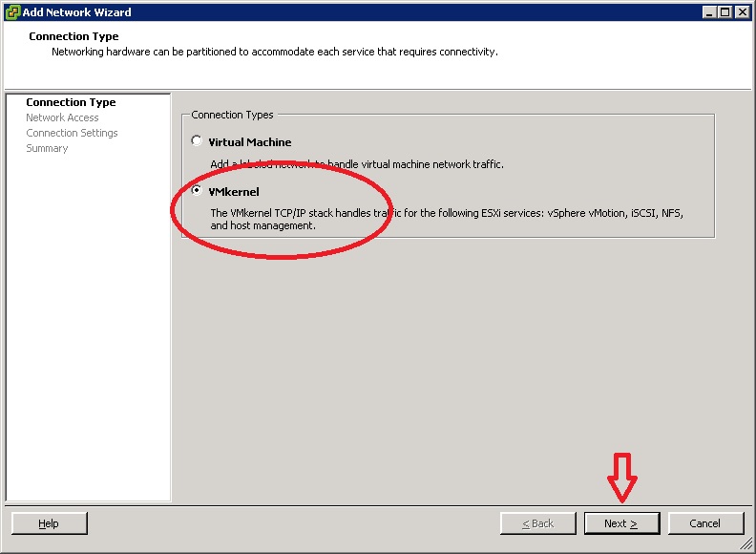
Task: Click the Add Network Wizard title bar icon
Action: [11, 12]
